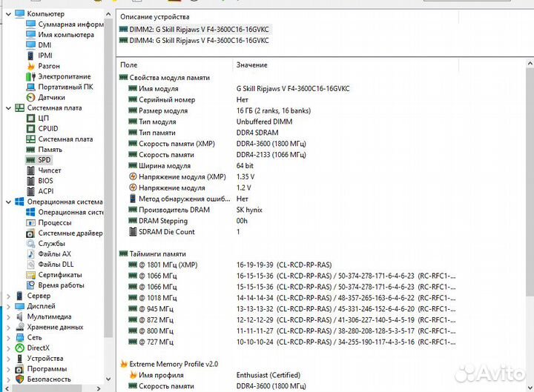Expand the Хранение данных tree node
Viewport: 534px width, 392px height.
8,328
